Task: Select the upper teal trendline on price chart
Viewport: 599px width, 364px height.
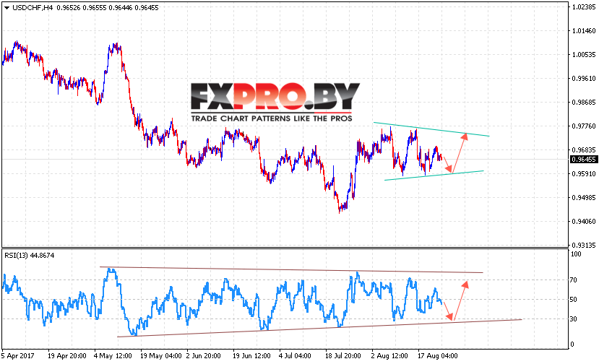Action: point(431,129)
